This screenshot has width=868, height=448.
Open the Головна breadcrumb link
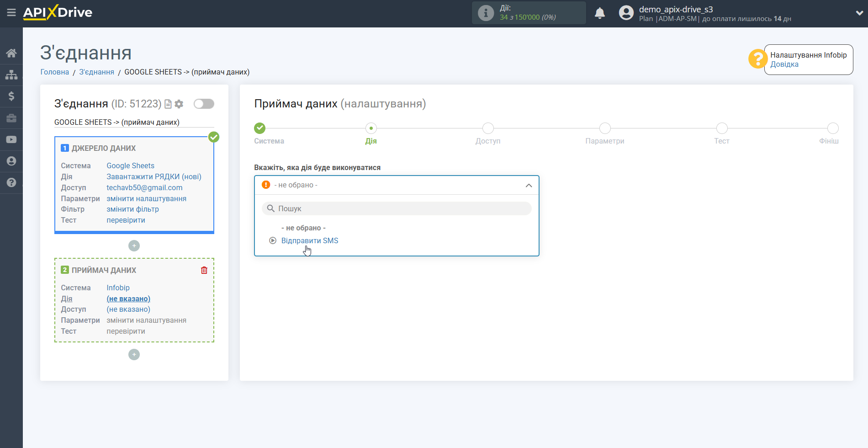(55, 72)
